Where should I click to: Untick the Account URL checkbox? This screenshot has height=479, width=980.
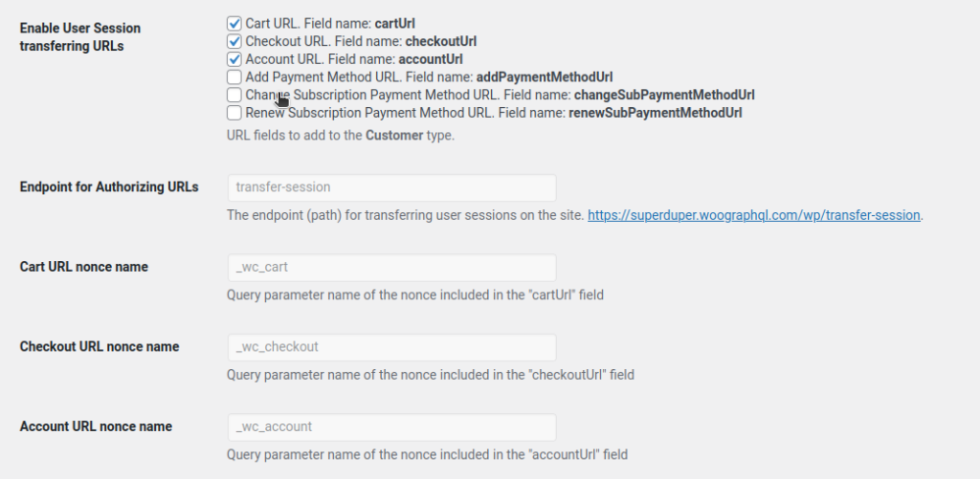[x=234, y=58]
